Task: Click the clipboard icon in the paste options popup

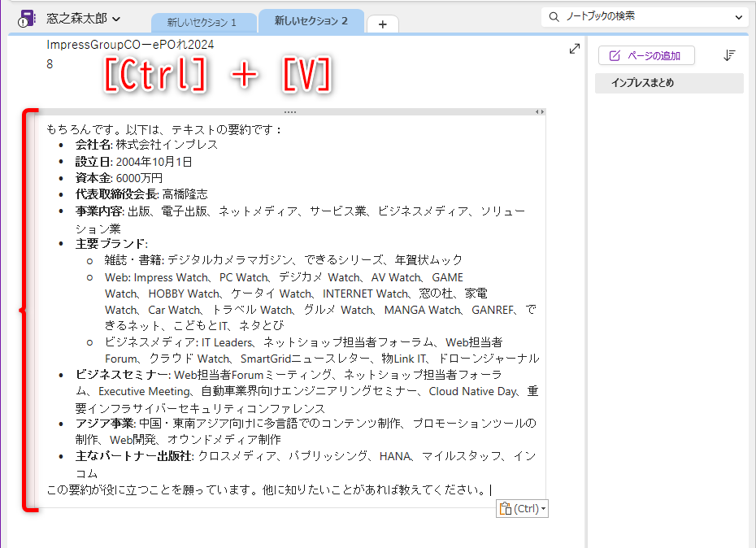Action: pyautogui.click(x=505, y=508)
